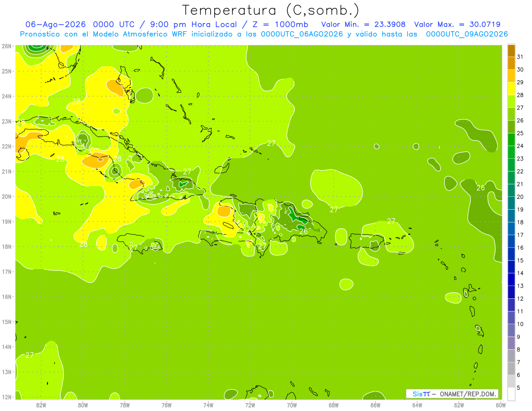Click the 76W longitude axis label
The image size is (532, 411).
[x=167, y=405]
